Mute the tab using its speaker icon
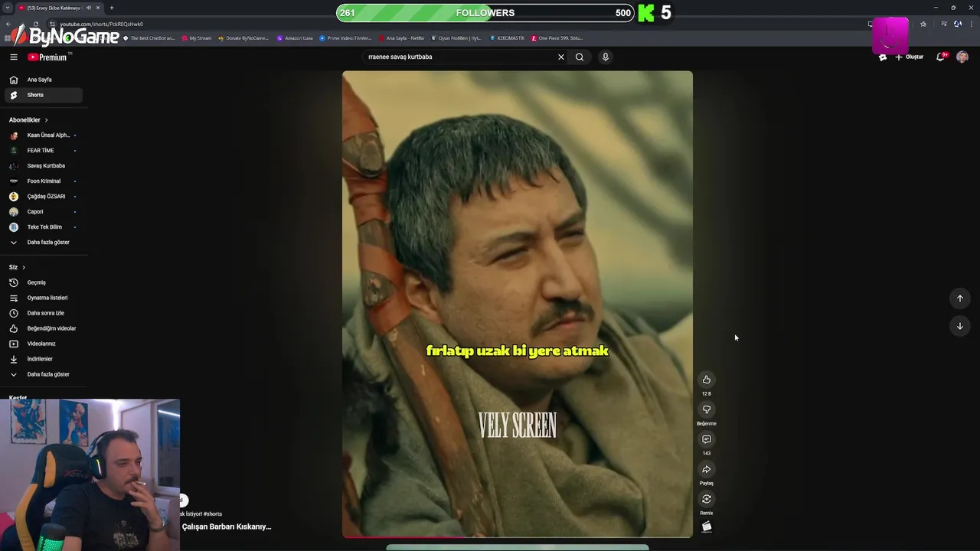 89,8
